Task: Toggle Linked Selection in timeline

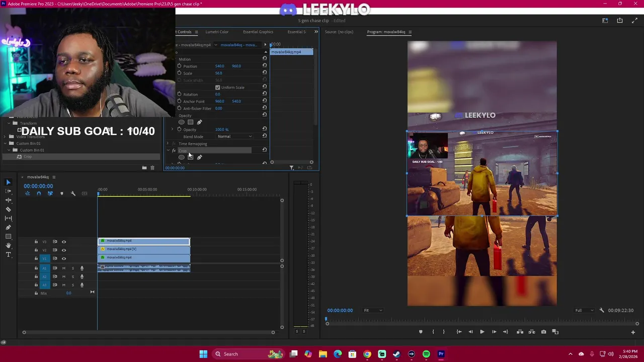Action: click(x=50, y=194)
